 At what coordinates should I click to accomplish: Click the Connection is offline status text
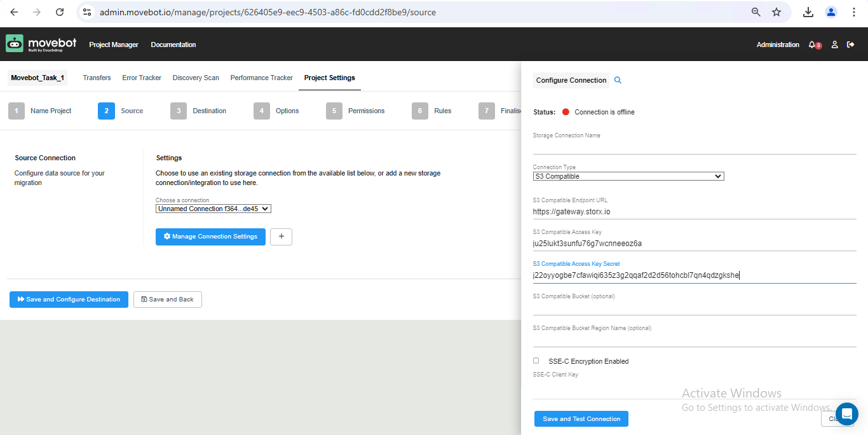click(x=604, y=112)
